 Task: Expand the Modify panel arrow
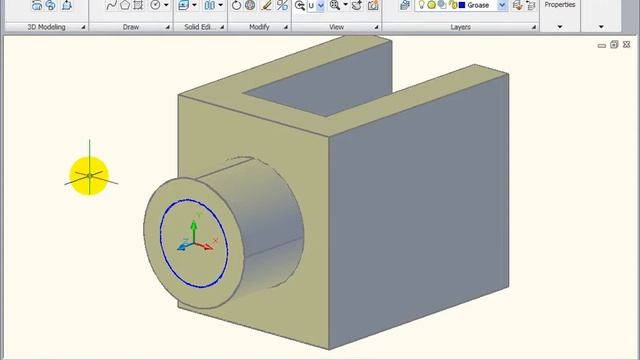pos(286,27)
